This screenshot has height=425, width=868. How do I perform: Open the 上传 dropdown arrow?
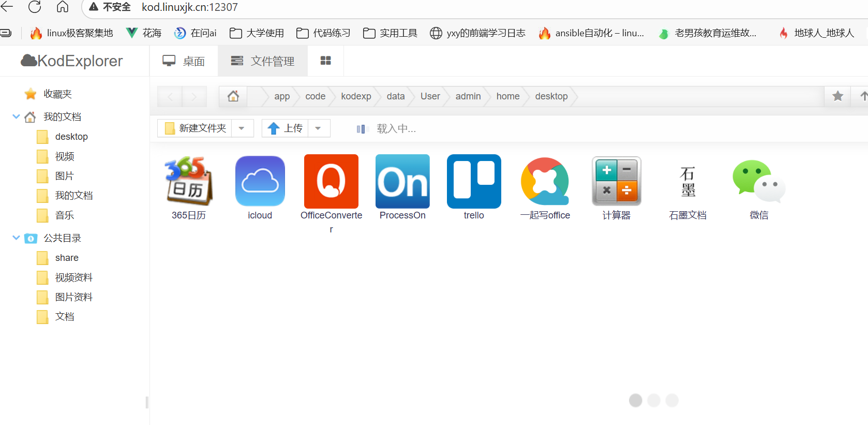318,128
